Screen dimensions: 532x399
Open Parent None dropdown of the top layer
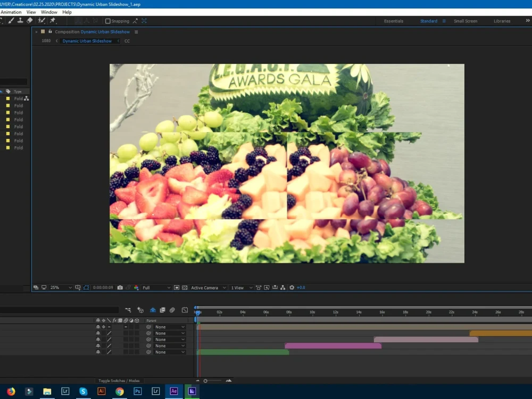click(170, 327)
